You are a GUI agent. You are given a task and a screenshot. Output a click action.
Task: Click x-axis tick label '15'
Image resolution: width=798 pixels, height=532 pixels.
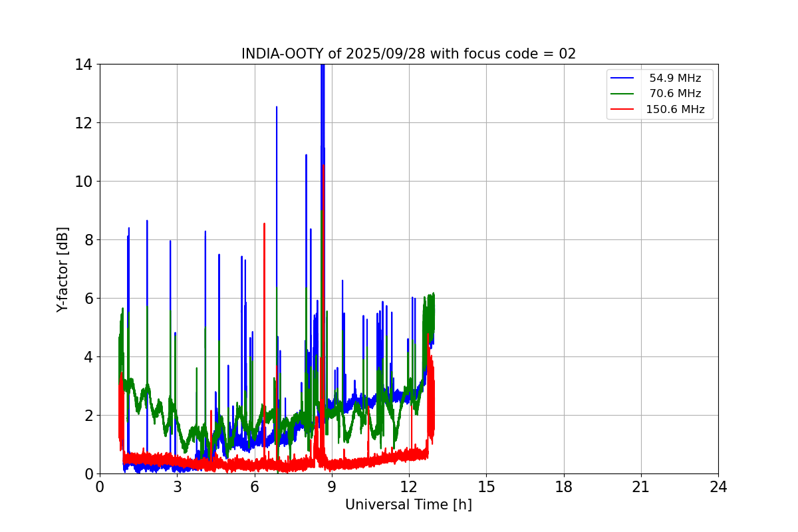point(486,487)
